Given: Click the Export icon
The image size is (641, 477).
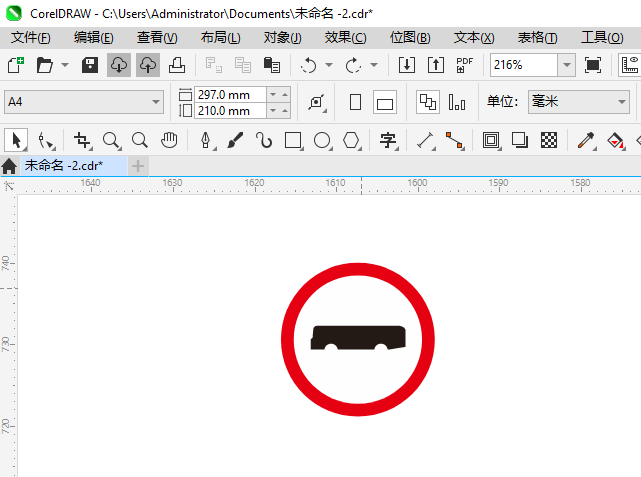Looking at the screenshot, I should (436, 65).
